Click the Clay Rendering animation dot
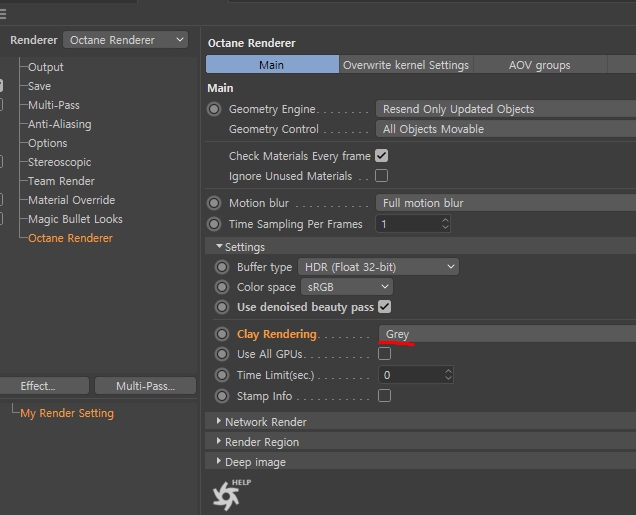This screenshot has height=515, width=636. coord(222,334)
